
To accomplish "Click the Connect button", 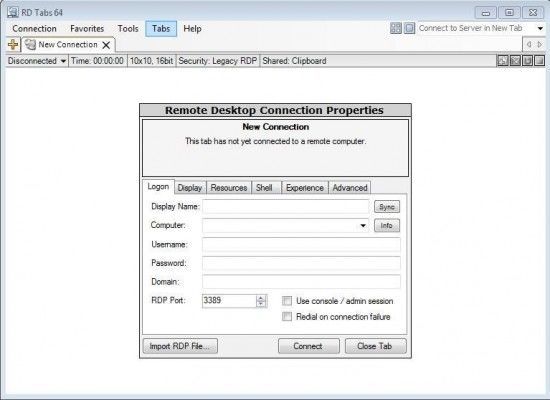I will [x=308, y=346].
